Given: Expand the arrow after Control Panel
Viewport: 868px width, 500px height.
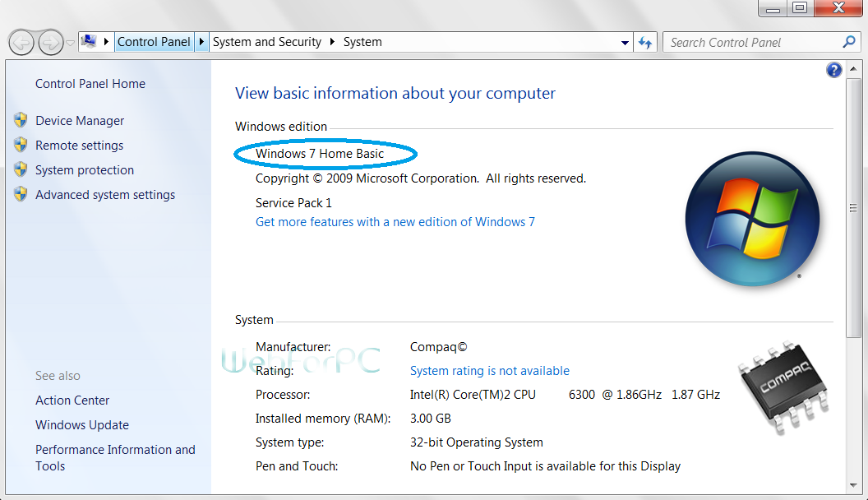Looking at the screenshot, I should pos(201,42).
